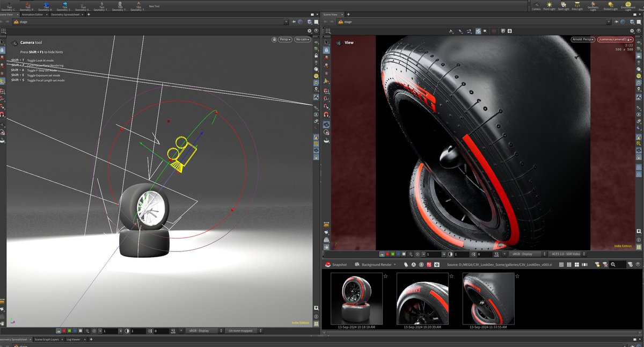This screenshot has height=347, width=644.
Task: Open the bottom Geometry Spreadsheet tab
Action: [15, 340]
